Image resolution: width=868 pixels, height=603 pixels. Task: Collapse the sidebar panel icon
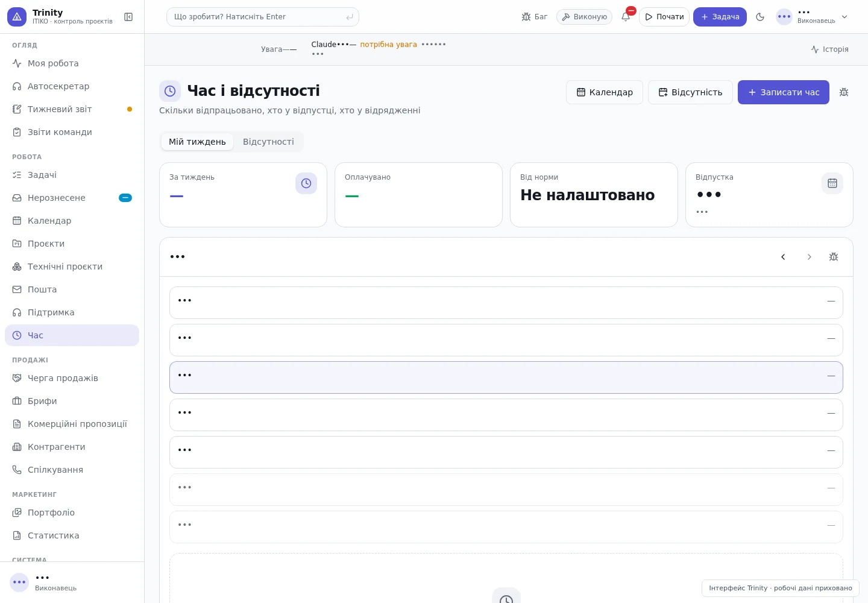point(128,17)
